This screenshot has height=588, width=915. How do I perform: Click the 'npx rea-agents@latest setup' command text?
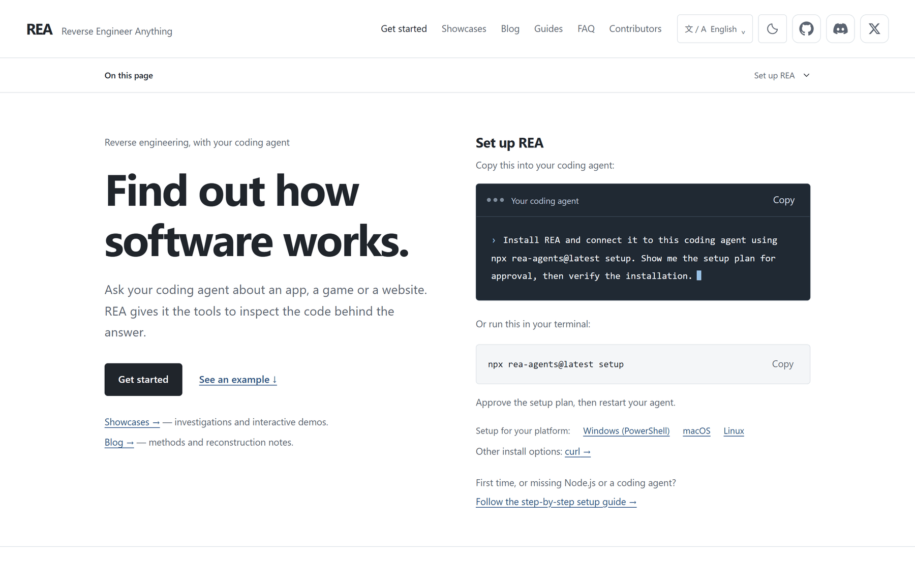556,364
